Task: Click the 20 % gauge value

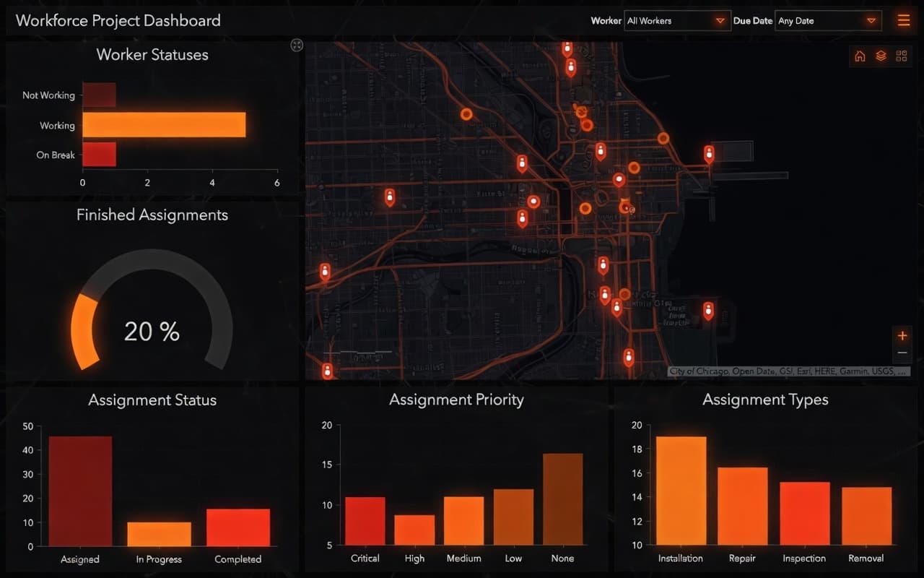Action: (x=152, y=332)
